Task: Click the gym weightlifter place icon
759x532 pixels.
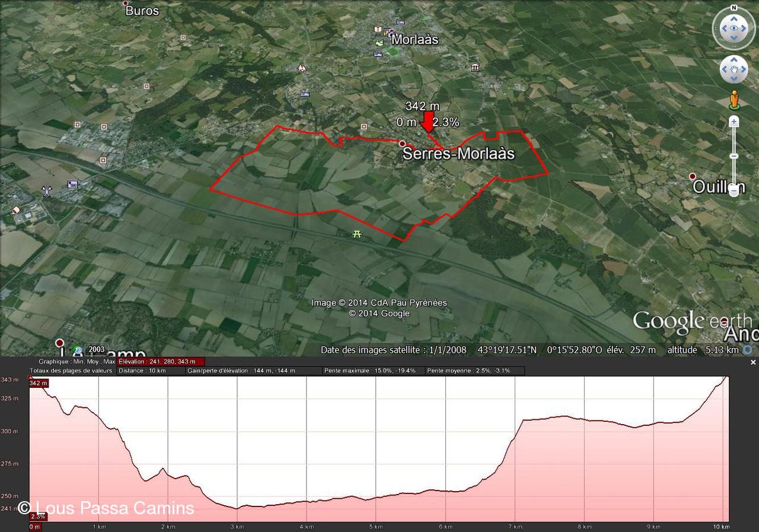Action: (47, 191)
